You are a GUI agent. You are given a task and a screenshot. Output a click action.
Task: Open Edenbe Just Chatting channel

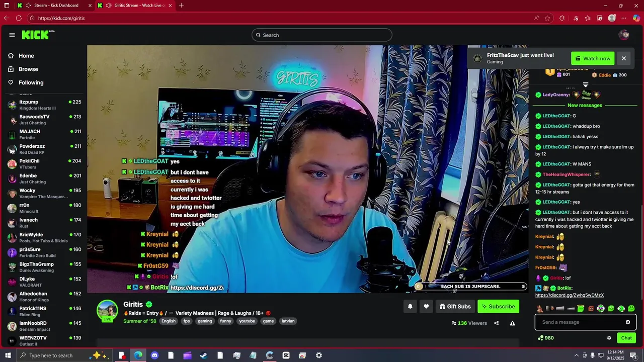tap(44, 178)
